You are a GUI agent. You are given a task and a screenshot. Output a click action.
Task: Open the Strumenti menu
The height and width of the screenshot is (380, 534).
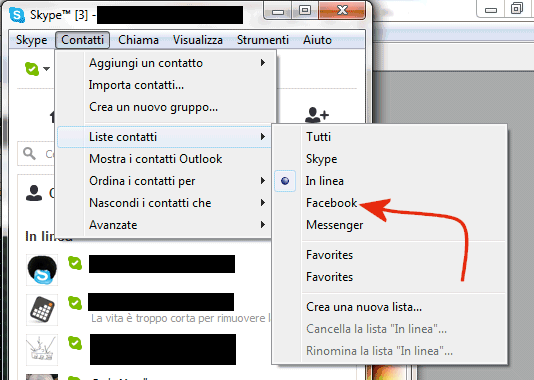click(x=263, y=40)
